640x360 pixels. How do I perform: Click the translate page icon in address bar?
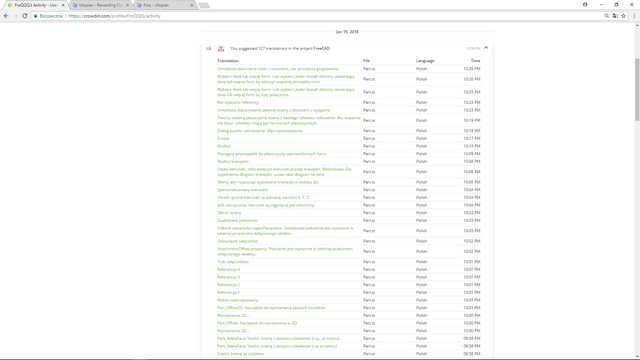pos(615,16)
